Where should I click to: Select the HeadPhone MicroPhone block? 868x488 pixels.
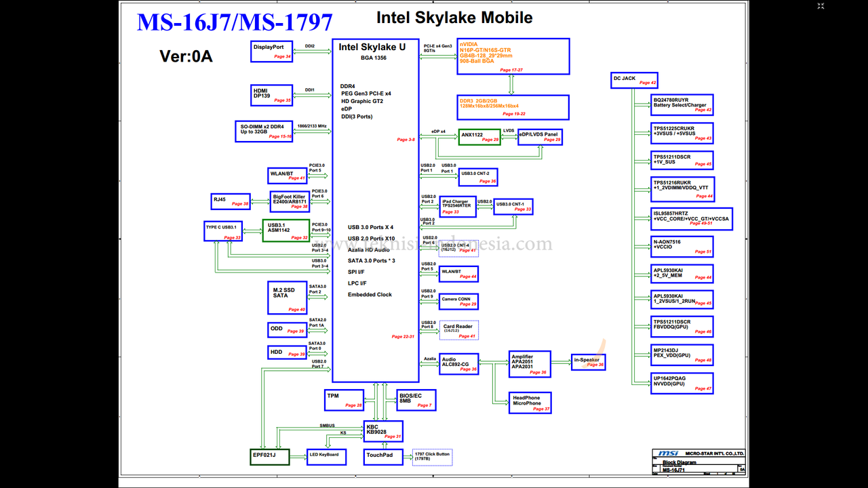530,403
